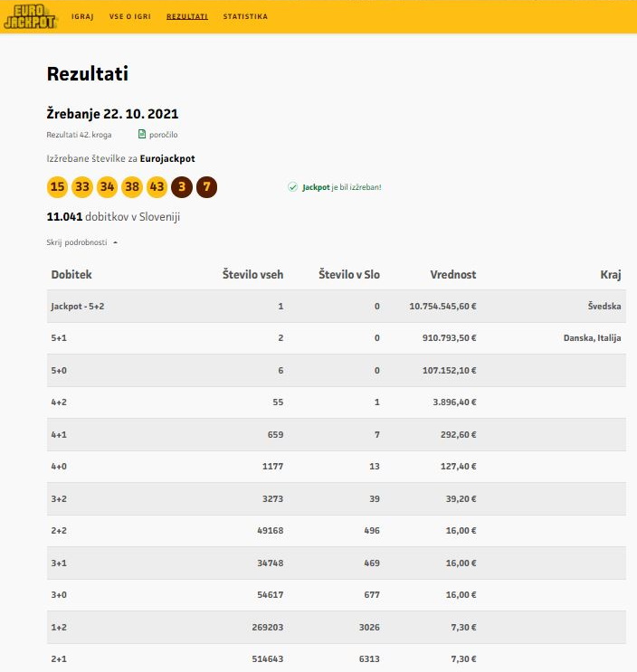This screenshot has height=672, width=637.
Task: Click the 49168 winners count
Action: coord(270,531)
